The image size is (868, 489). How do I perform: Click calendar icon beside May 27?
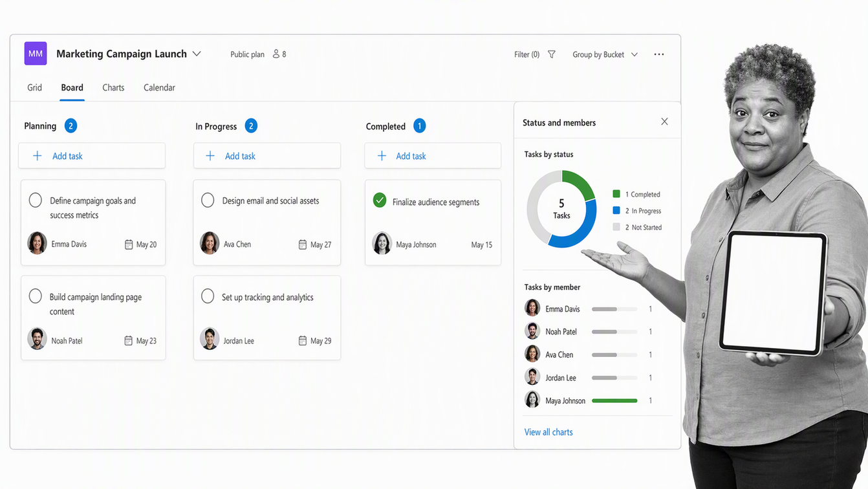(x=303, y=244)
